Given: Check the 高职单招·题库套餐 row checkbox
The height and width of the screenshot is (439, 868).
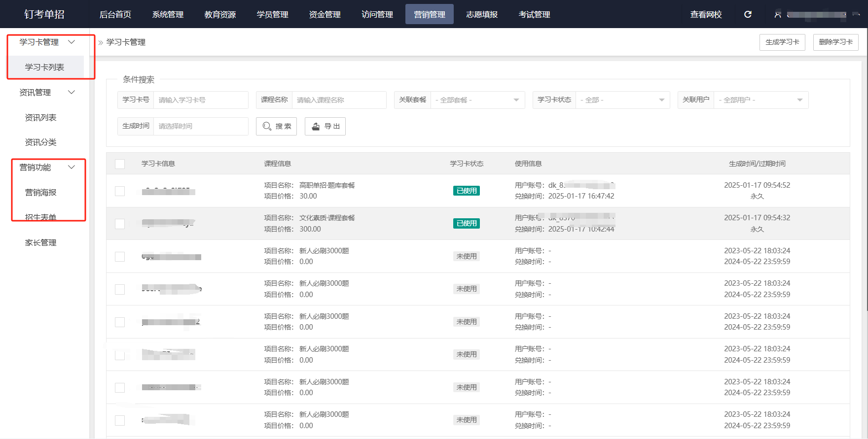Looking at the screenshot, I should pyautogui.click(x=120, y=191).
